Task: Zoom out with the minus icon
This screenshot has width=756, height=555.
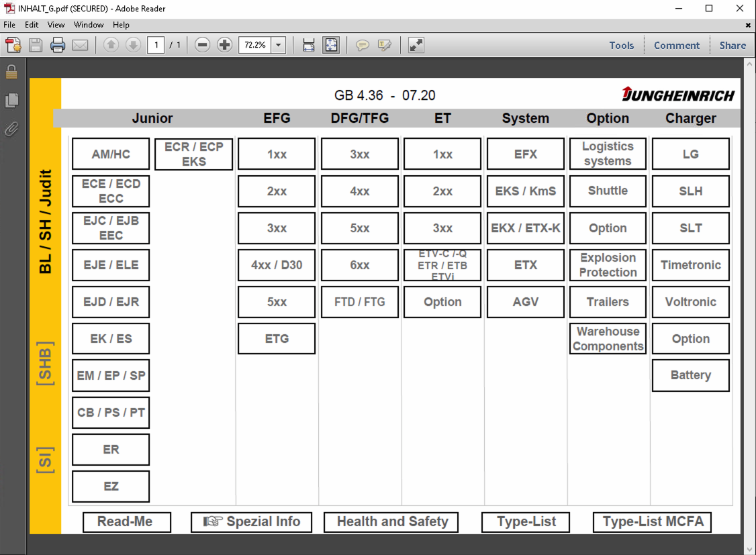Action: point(203,45)
